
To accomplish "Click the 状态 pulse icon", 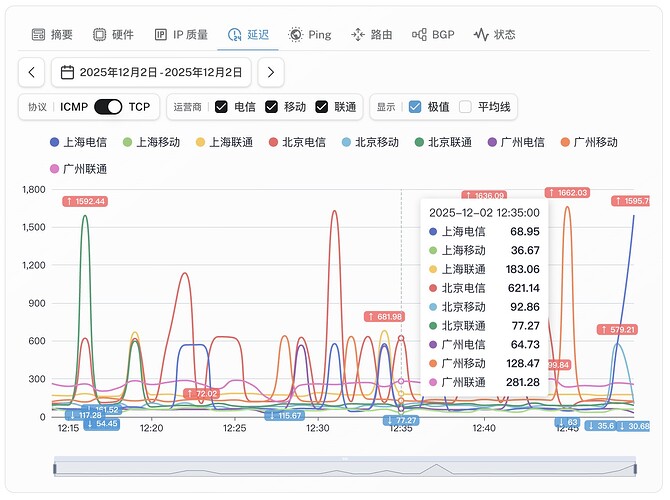I will pos(481,35).
